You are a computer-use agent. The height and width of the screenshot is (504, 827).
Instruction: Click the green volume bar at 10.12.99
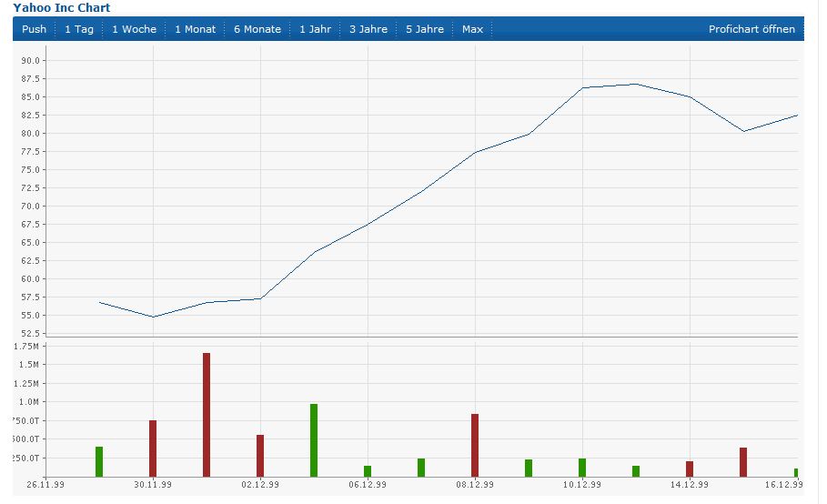click(x=582, y=468)
